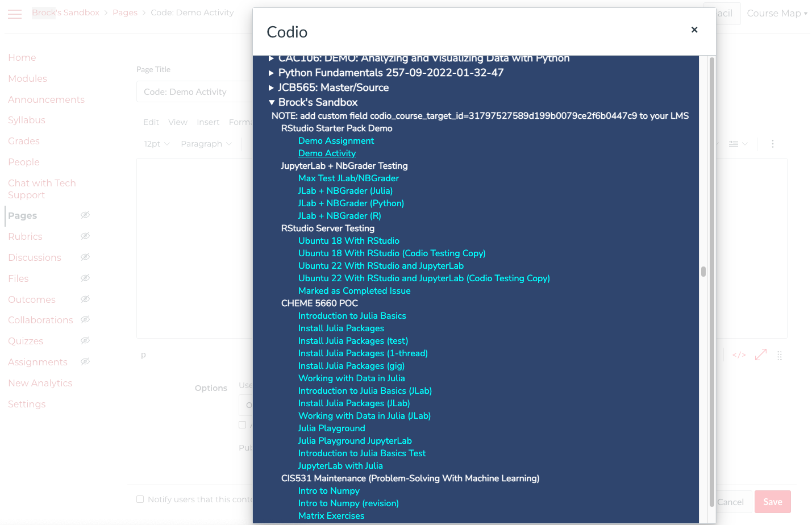Select the Demo Activity link
The width and height of the screenshot is (812, 525).
[x=327, y=153]
